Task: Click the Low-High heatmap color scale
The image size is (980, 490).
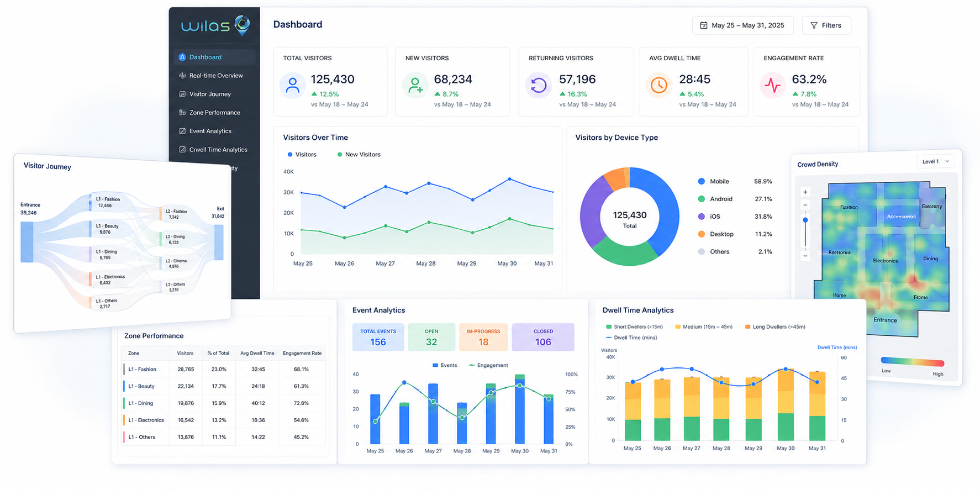Action: pos(913,362)
